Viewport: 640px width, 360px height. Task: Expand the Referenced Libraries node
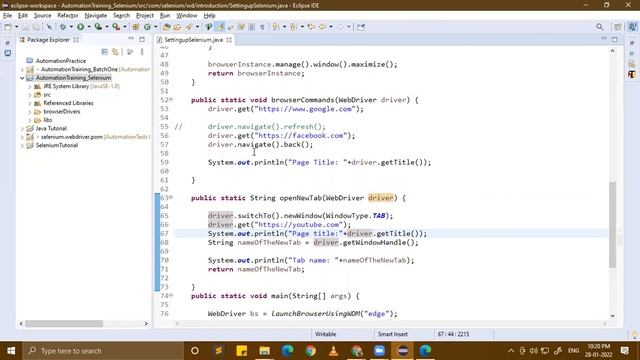click(x=30, y=103)
